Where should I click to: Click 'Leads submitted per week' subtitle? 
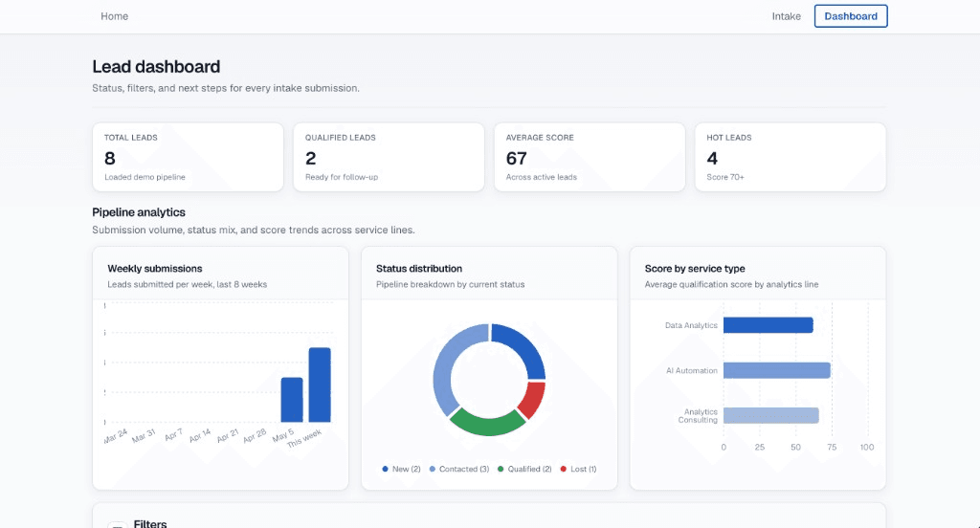187,284
